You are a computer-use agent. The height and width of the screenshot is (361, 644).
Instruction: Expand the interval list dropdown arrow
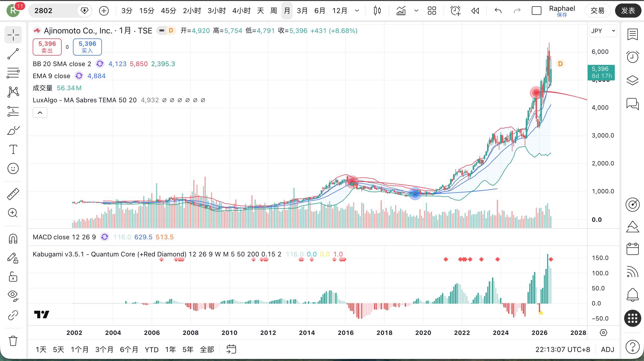tap(357, 11)
